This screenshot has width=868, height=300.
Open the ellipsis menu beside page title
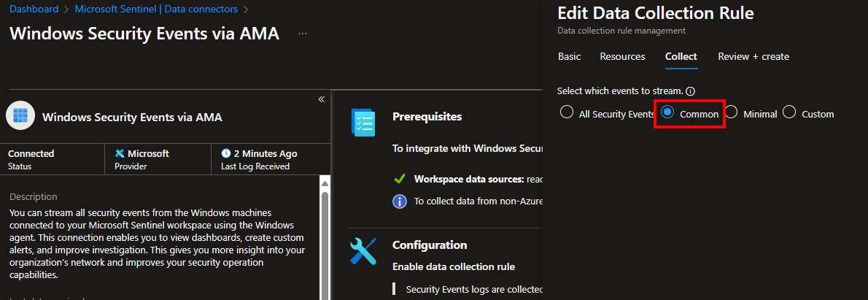[302, 34]
